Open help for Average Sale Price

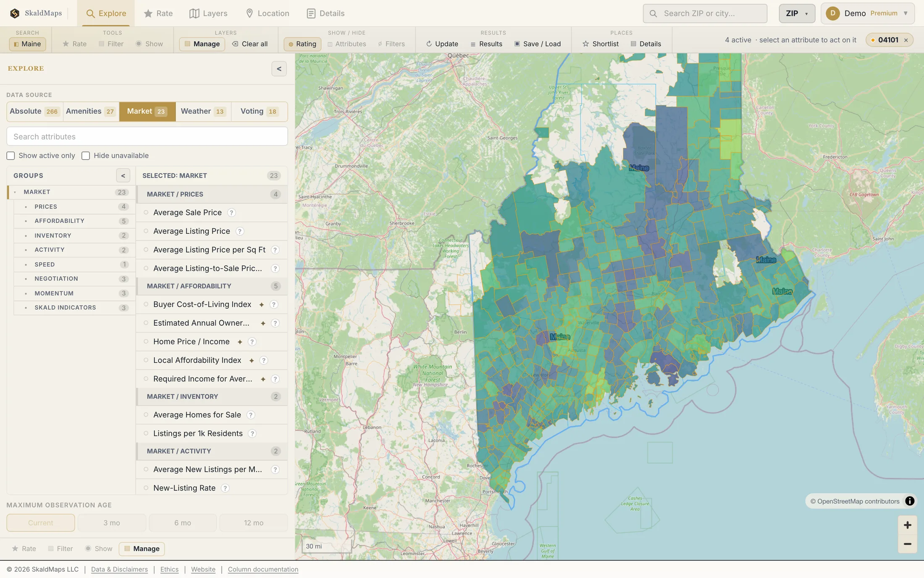tap(231, 213)
